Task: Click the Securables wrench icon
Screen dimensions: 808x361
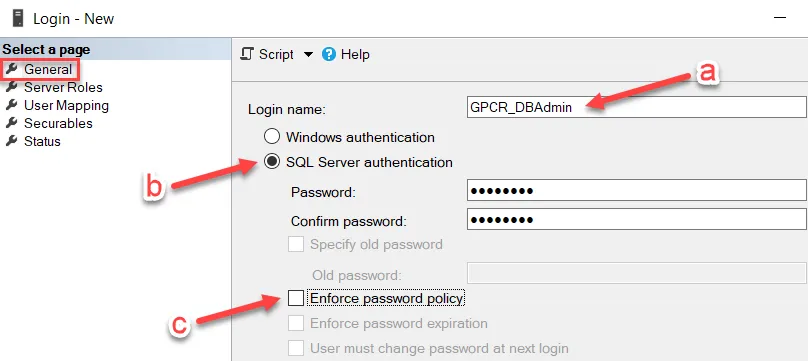Action: tap(12, 123)
